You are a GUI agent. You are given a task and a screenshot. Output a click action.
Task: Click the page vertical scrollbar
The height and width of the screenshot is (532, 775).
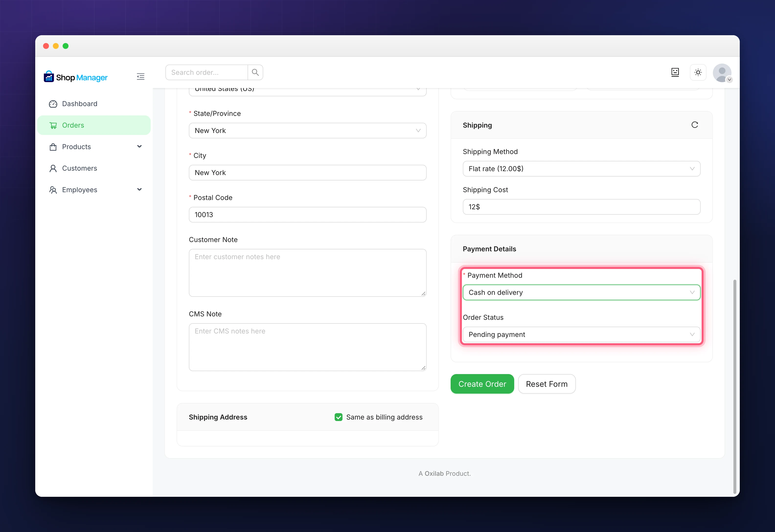(x=735, y=387)
